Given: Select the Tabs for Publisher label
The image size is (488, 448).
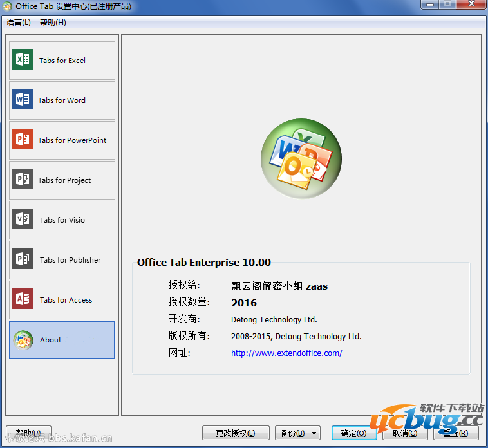Looking at the screenshot, I should coord(70,260).
